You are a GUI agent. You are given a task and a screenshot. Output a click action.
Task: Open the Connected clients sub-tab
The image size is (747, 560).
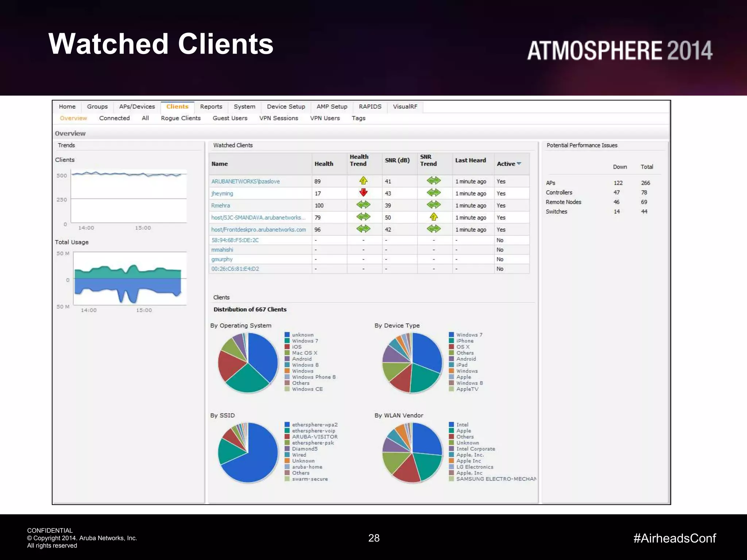pos(115,118)
